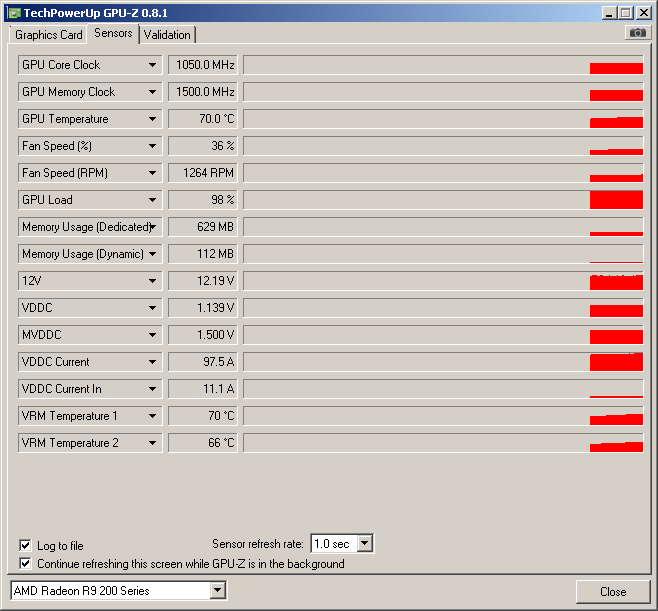Click the GPU Load history graph
The image size is (658, 611).
(443, 200)
